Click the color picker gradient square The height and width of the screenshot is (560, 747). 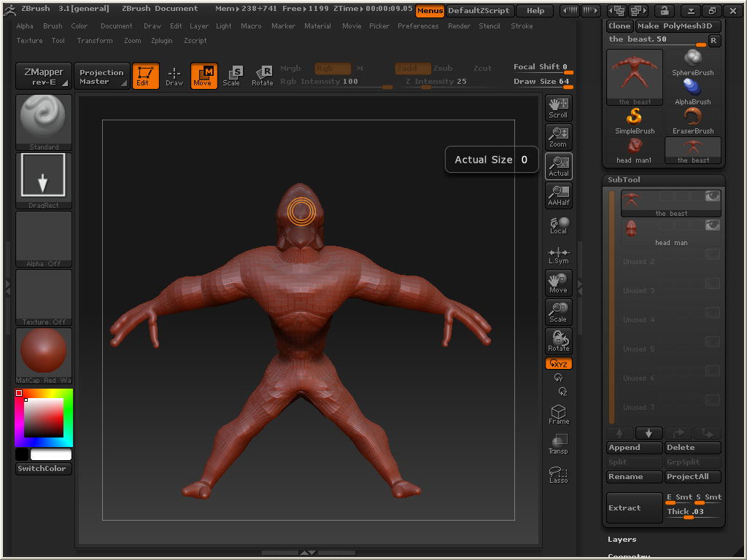pyautogui.click(x=44, y=418)
